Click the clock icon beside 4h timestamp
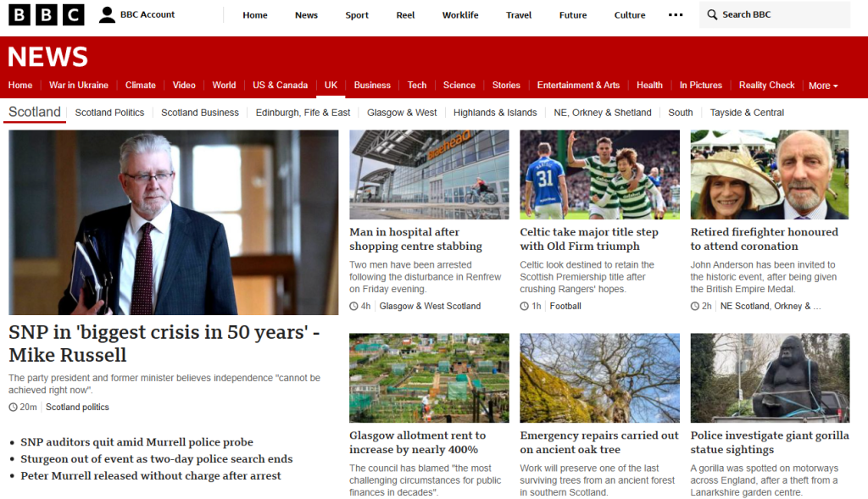This screenshot has height=499, width=868. (353, 306)
